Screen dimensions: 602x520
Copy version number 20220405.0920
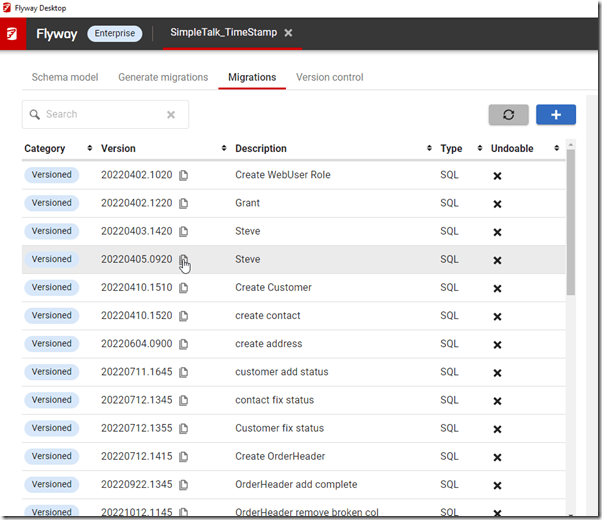click(x=184, y=260)
